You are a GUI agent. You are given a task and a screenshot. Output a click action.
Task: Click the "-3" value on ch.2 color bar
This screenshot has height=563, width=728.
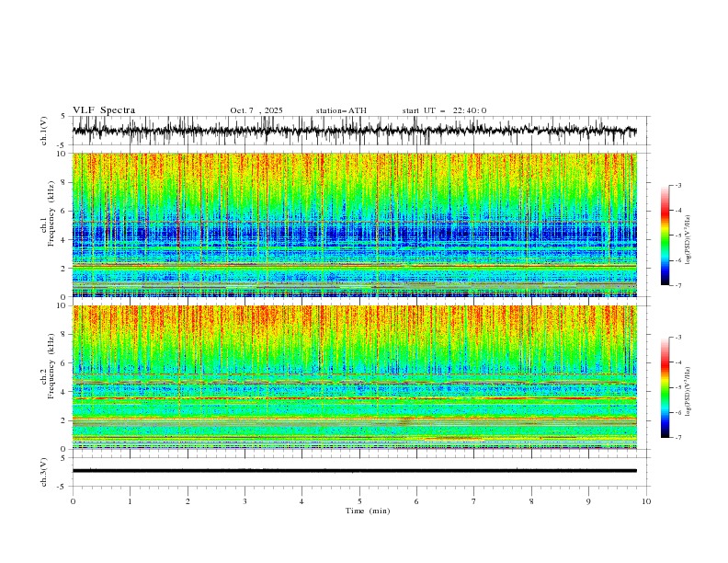(677, 338)
